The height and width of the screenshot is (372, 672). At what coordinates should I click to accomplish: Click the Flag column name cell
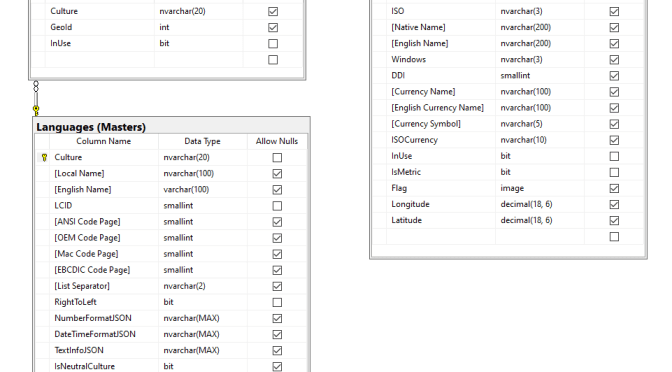coord(441,188)
